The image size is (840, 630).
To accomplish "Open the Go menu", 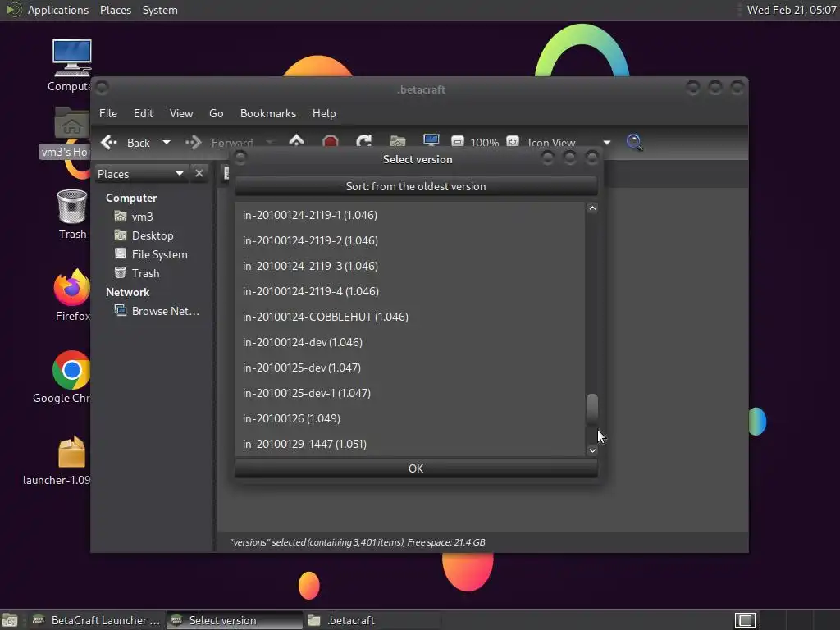I will tap(216, 113).
